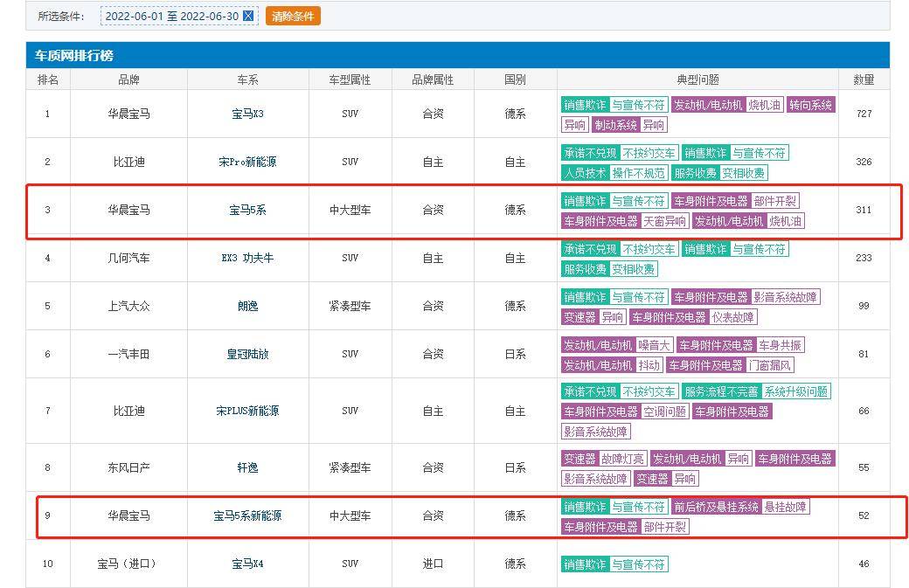Image resolution: width=909 pixels, height=588 pixels.
Task: Click the 车系 column header
Action: coord(247,80)
